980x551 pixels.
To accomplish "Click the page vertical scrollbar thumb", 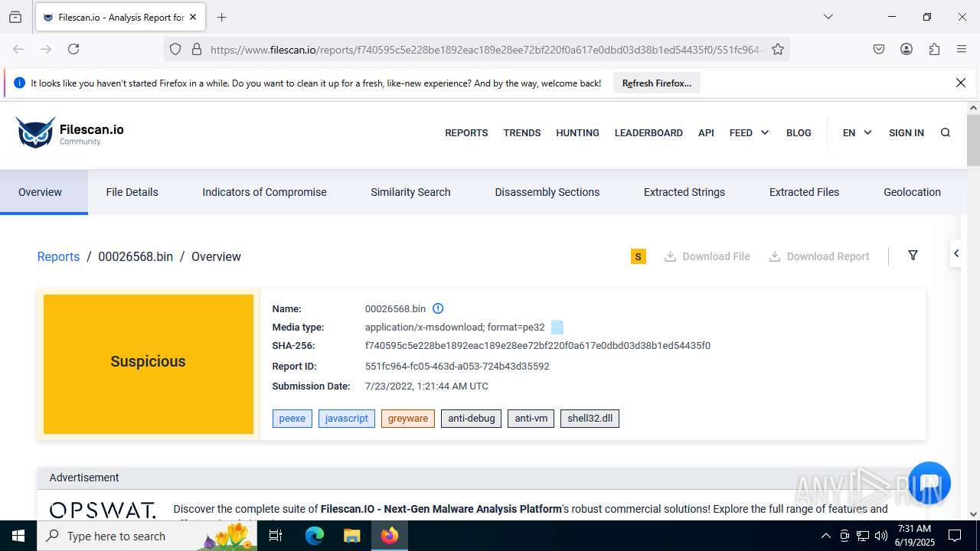I will pyautogui.click(x=973, y=140).
